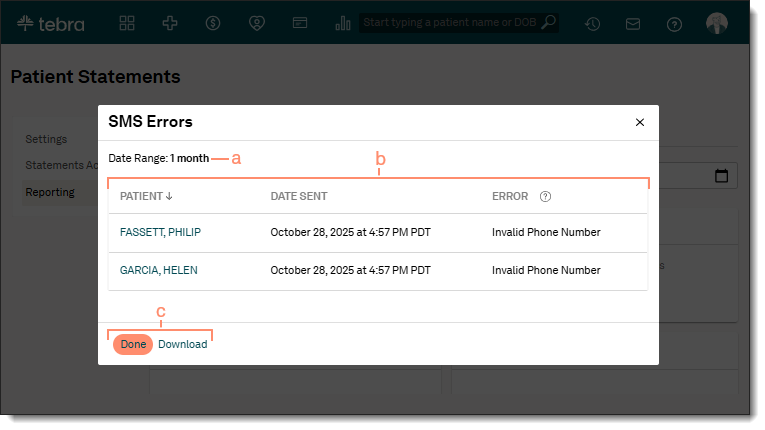Sort by the Patient column header
The width and height of the screenshot is (765, 430).
[146, 197]
